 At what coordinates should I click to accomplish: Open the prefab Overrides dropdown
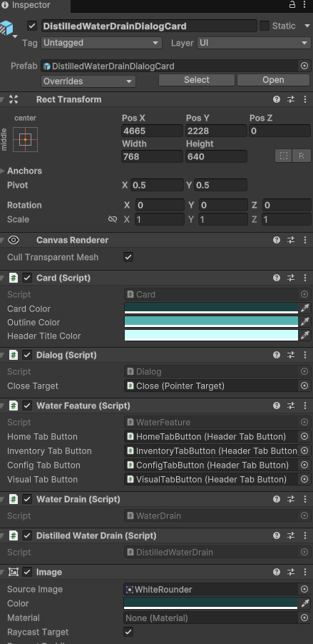pos(88,81)
